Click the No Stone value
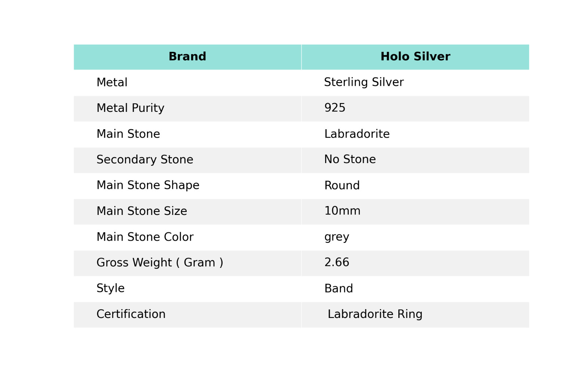 click(350, 160)
